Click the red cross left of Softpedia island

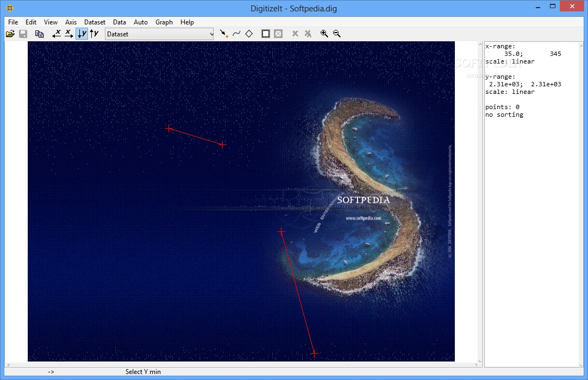click(281, 232)
